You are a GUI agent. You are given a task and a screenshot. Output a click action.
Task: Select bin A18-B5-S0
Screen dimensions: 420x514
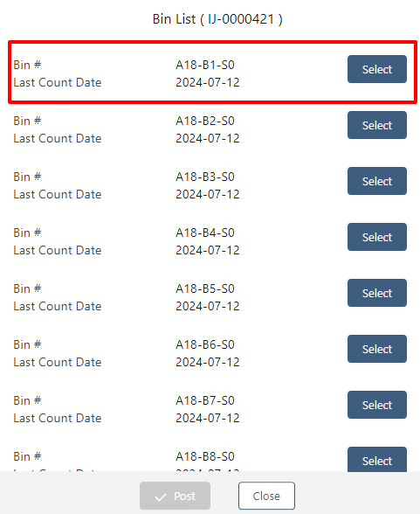tap(377, 293)
